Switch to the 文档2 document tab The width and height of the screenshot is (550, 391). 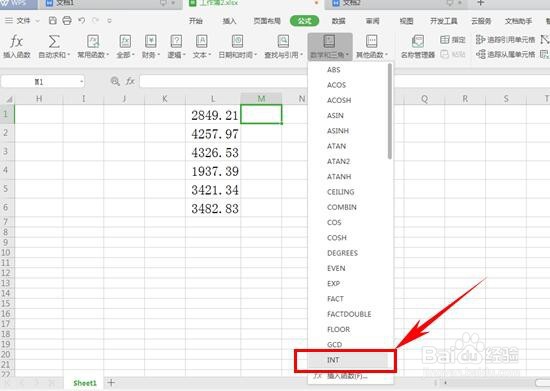(x=396, y=4)
